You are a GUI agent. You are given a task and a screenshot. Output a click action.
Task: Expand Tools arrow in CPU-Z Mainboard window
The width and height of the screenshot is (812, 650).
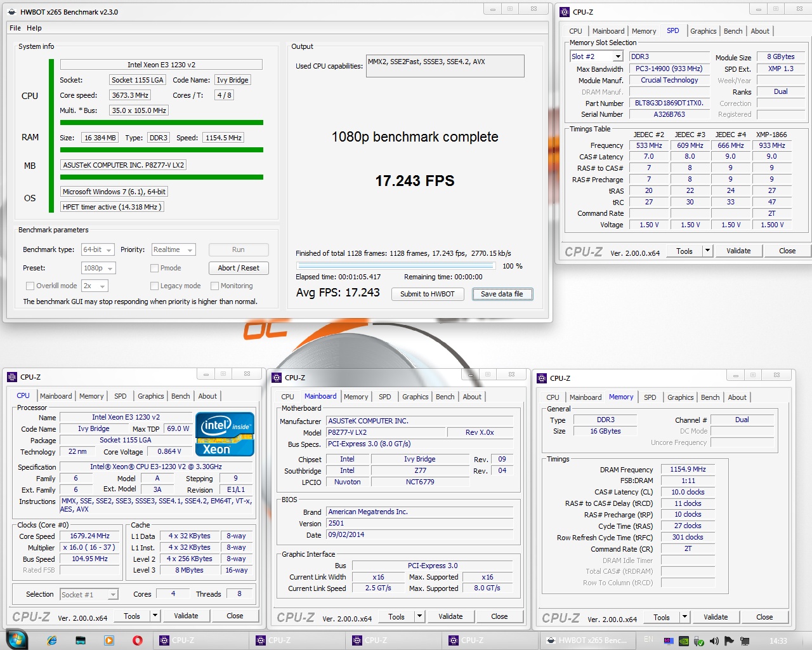[x=419, y=616]
